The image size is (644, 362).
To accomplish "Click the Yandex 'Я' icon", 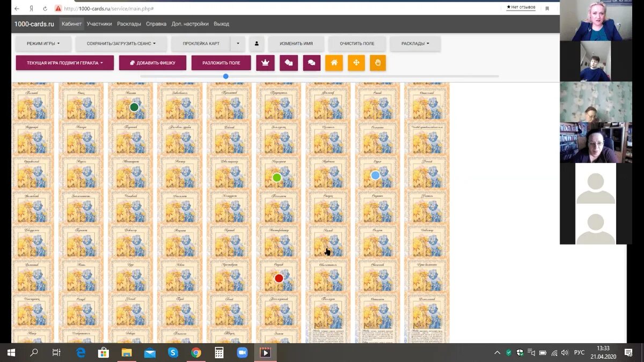I will pyautogui.click(x=31, y=9).
